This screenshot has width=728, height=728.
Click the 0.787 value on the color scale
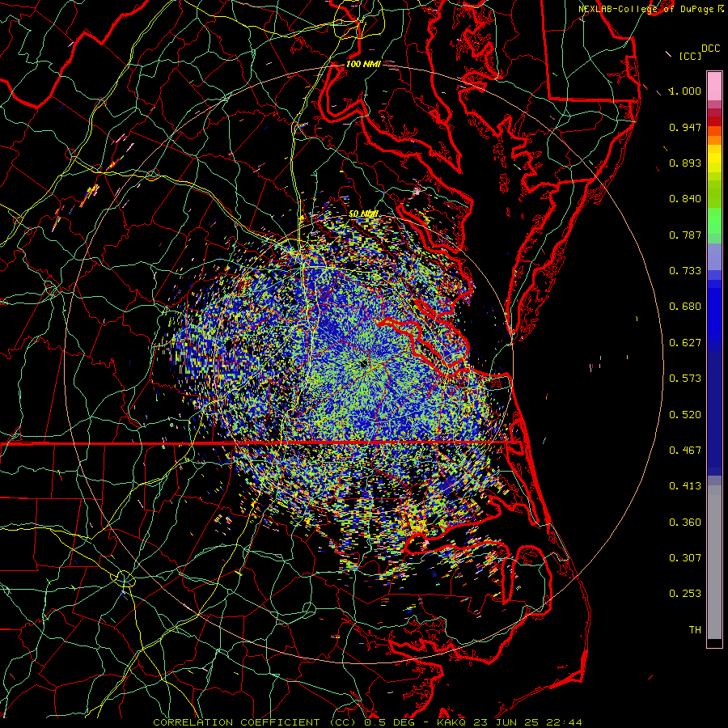685,235
